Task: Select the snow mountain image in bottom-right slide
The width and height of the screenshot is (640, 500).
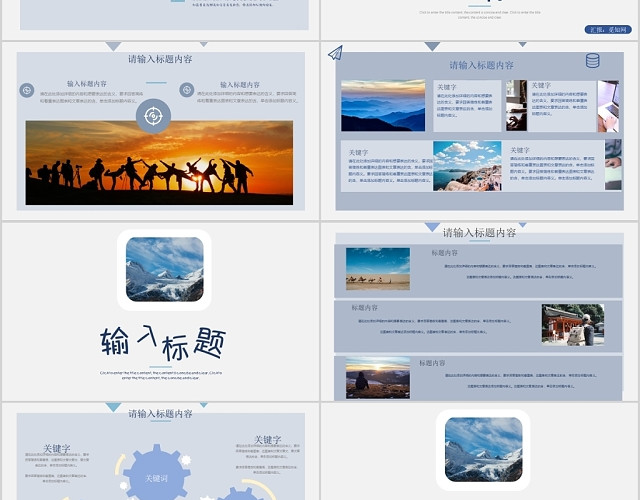Action: click(x=483, y=449)
